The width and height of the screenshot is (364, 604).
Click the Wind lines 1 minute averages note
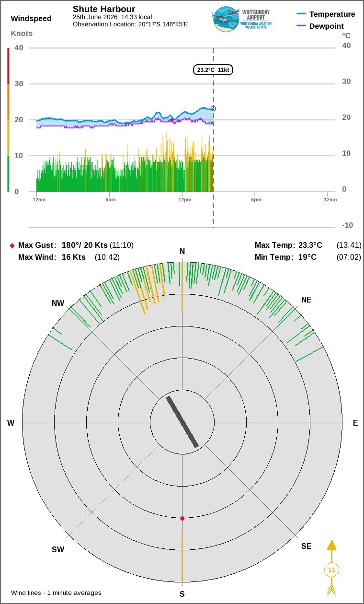click(x=56, y=593)
